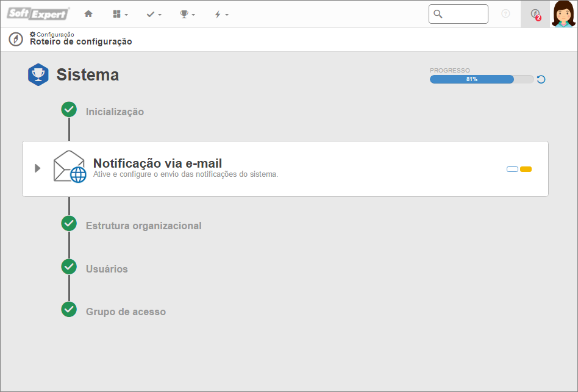Open the help question mark icon

pos(506,13)
